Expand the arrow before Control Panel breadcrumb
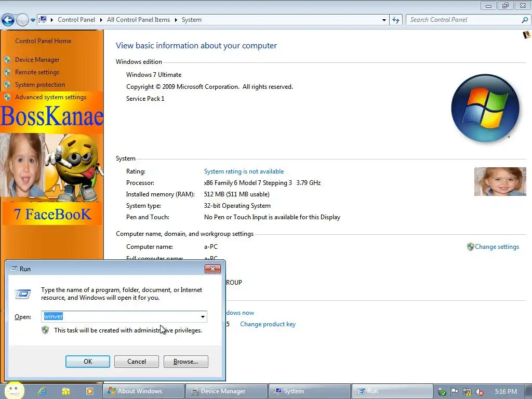The image size is (532, 399). (x=52, y=20)
